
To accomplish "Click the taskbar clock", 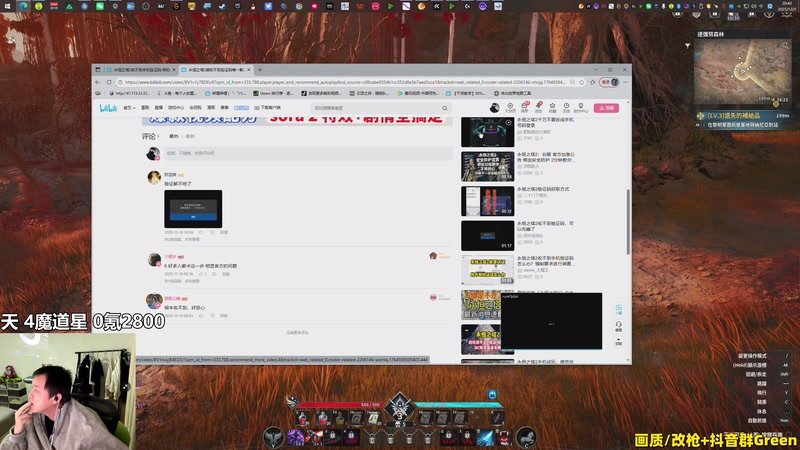I will click(785, 6).
